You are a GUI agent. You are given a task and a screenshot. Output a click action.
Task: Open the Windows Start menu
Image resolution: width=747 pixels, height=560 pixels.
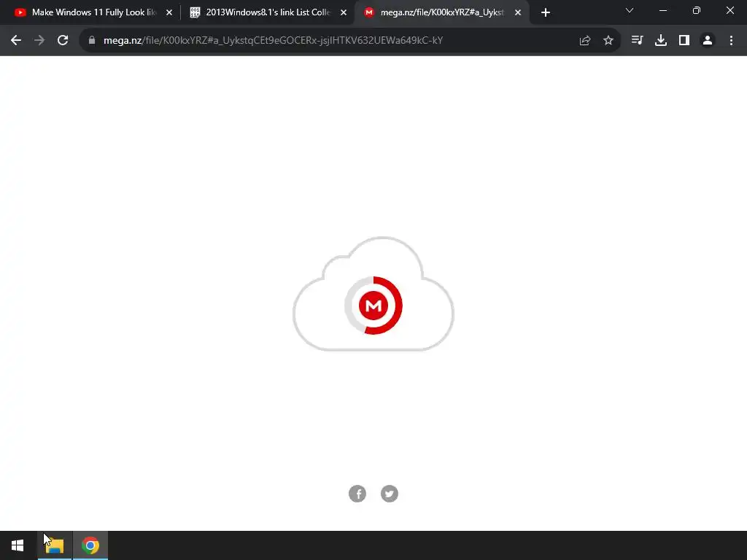pyautogui.click(x=18, y=545)
